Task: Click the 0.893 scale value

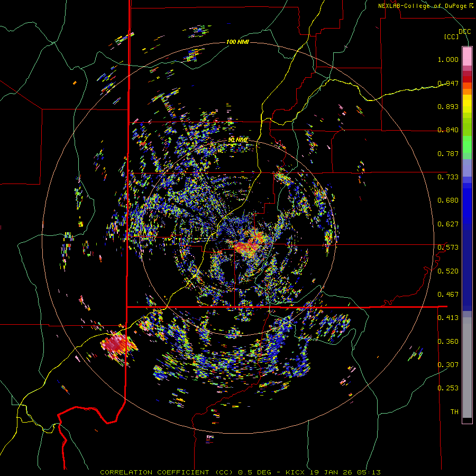Action: tap(448, 106)
